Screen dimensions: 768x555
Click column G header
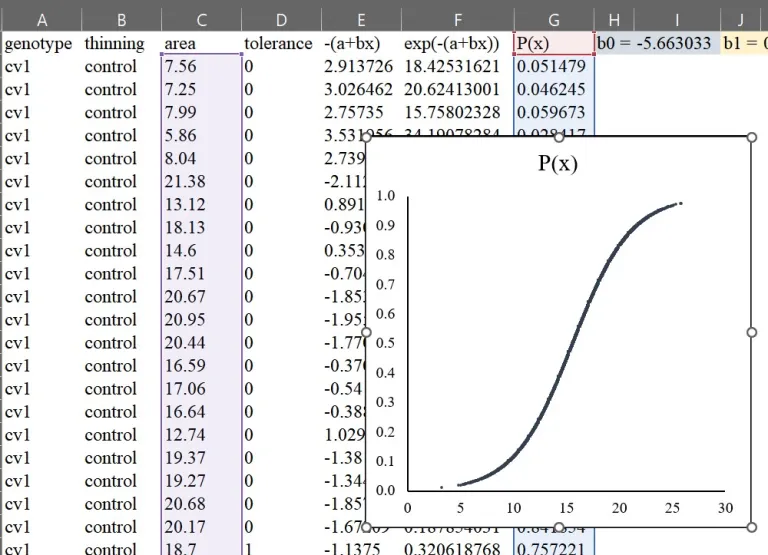(553, 19)
